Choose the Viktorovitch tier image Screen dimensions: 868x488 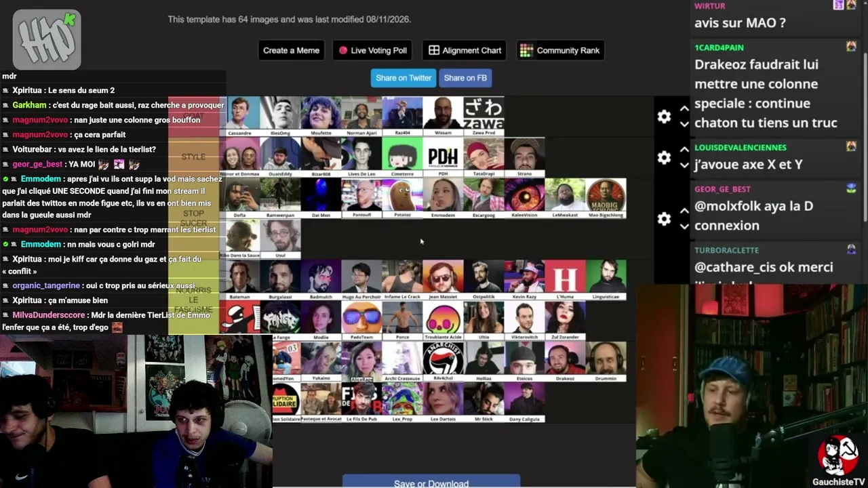click(x=524, y=320)
